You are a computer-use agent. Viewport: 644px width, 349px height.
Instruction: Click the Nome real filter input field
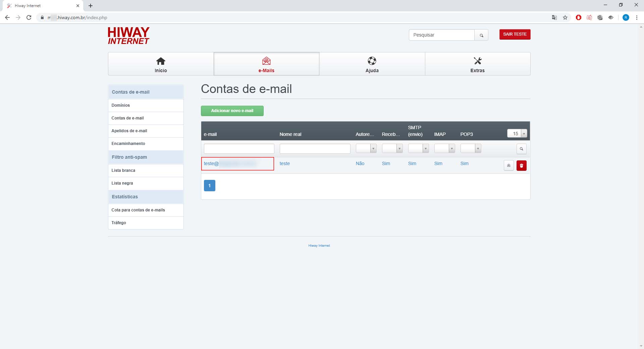click(315, 149)
